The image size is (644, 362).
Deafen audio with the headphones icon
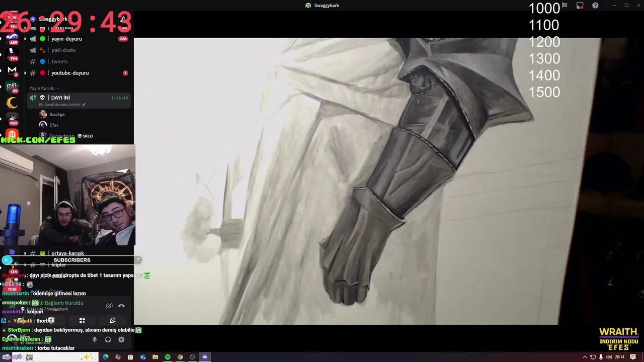[x=108, y=340]
